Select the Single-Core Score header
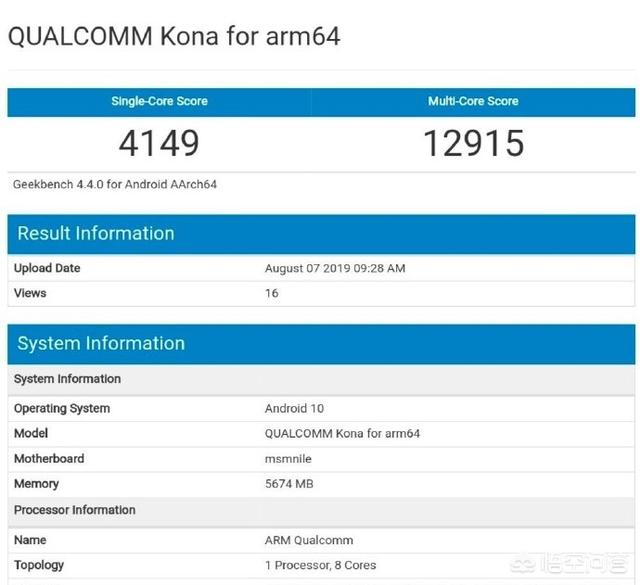This screenshot has height=585, width=640. pyautogui.click(x=160, y=101)
